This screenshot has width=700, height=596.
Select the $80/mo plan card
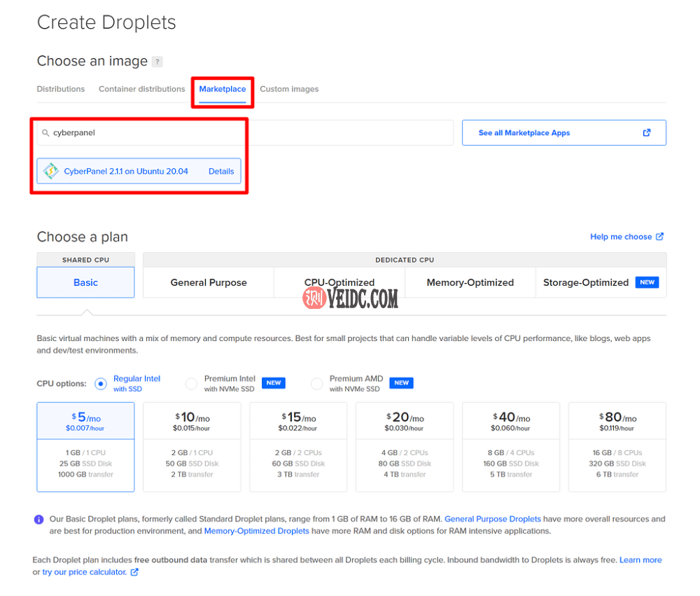point(617,447)
